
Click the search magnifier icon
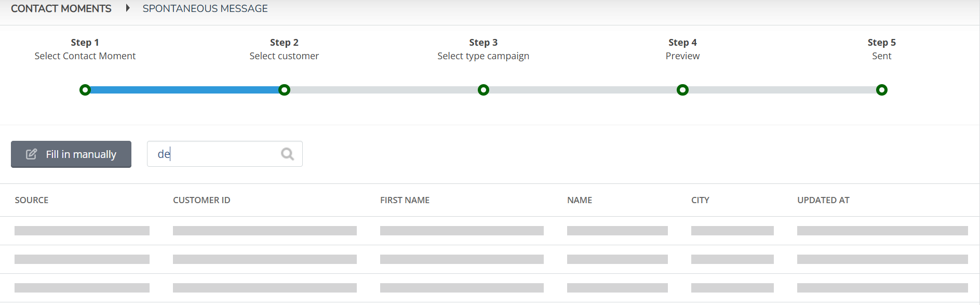point(287,154)
